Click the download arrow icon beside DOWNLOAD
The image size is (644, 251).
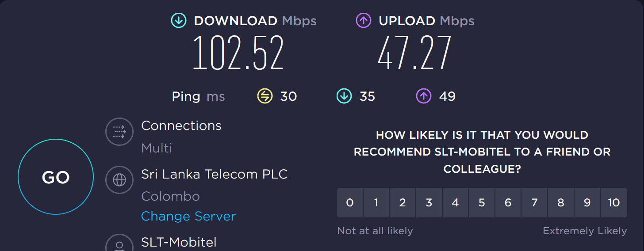[179, 20]
